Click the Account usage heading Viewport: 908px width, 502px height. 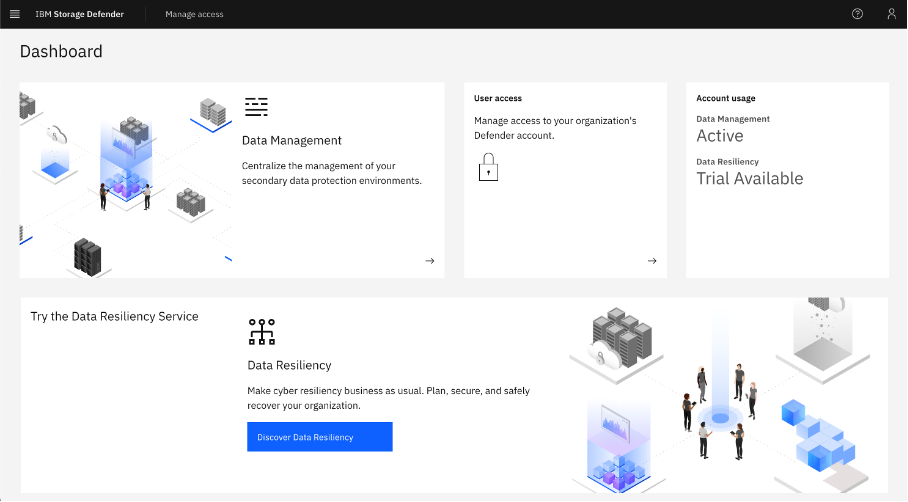click(726, 98)
